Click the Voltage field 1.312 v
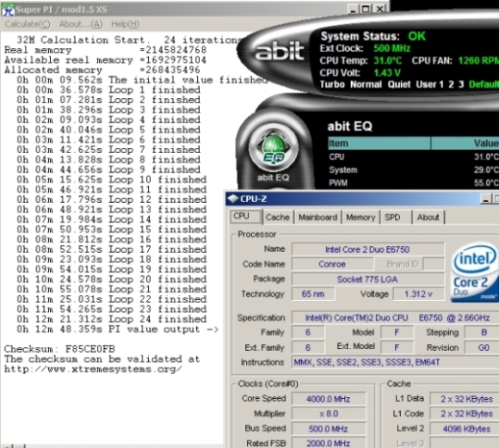The height and width of the screenshot is (448, 499). (418, 294)
